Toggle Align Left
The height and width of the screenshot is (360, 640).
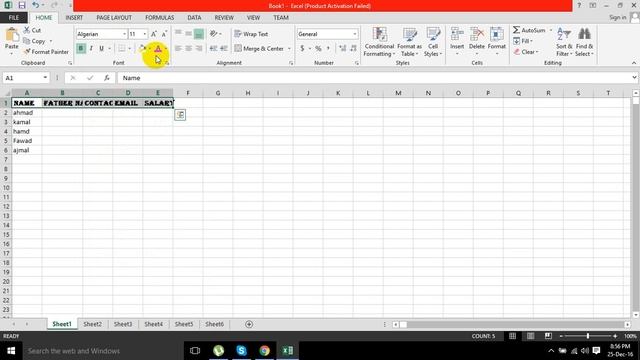click(x=178, y=49)
